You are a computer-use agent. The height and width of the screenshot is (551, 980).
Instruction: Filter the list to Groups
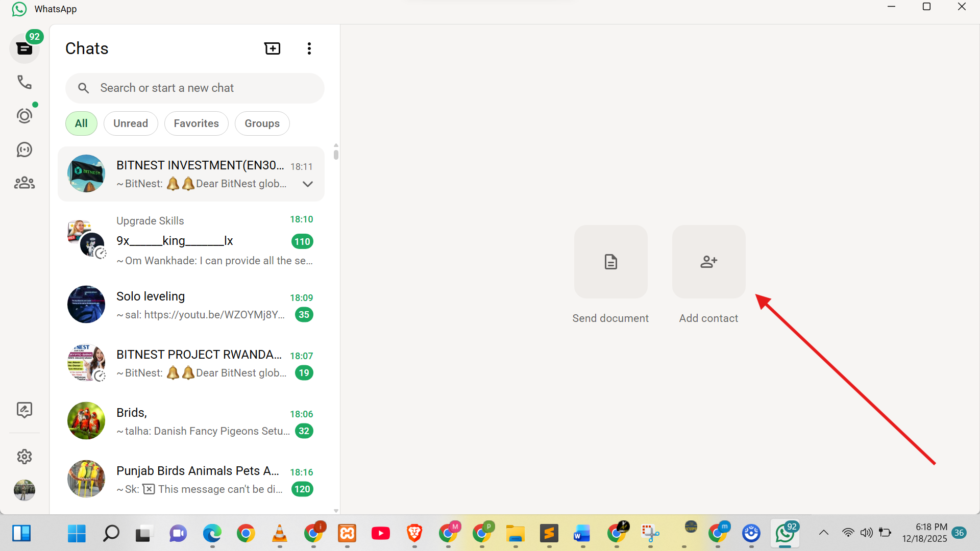262,123
